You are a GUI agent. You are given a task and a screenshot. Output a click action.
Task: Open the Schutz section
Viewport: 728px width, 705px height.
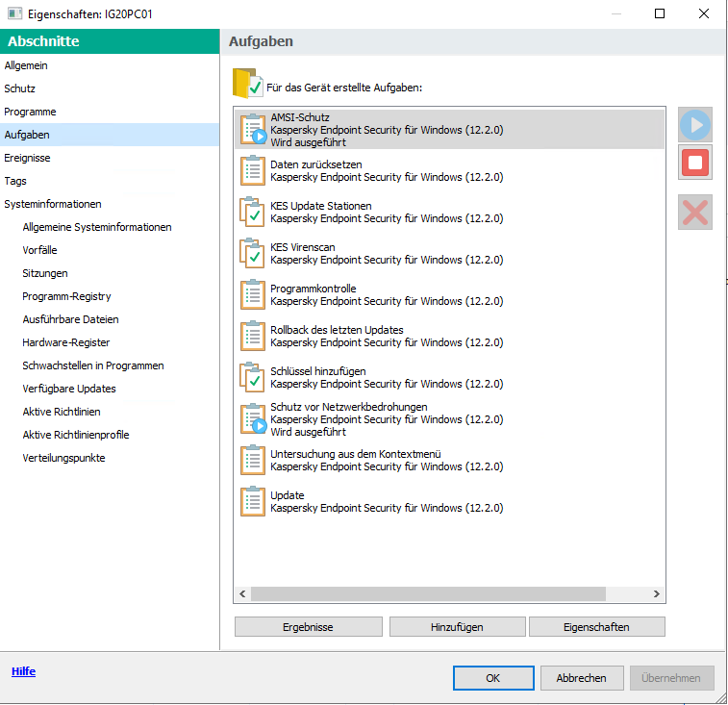point(19,88)
